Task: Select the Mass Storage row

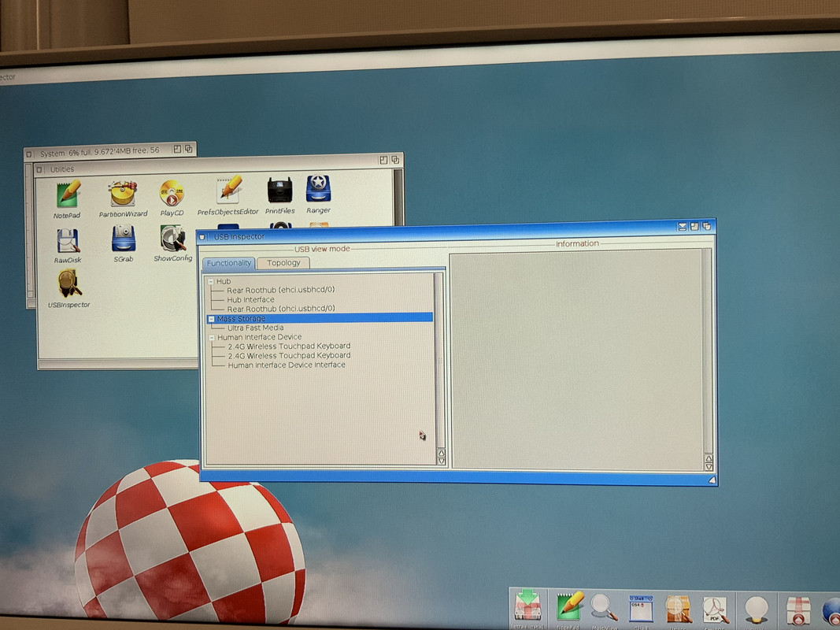Action: [320, 318]
